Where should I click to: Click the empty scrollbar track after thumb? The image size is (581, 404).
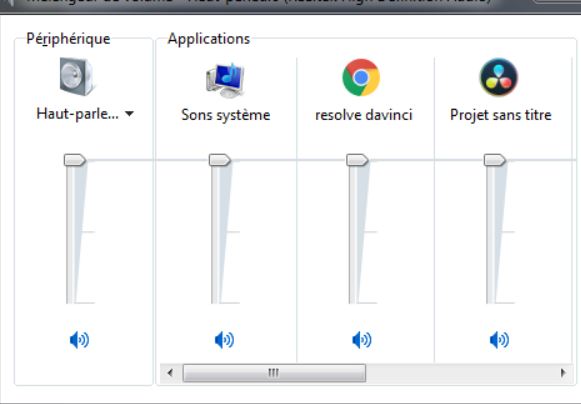[460, 373]
